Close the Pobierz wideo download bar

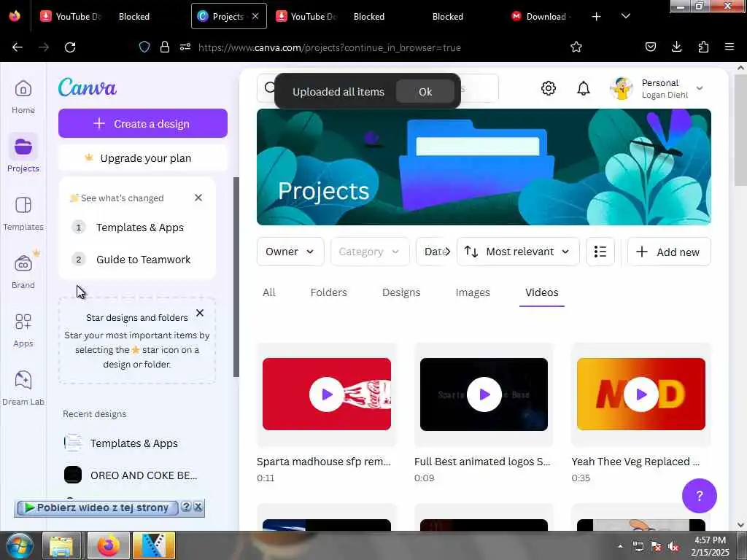[x=198, y=507]
